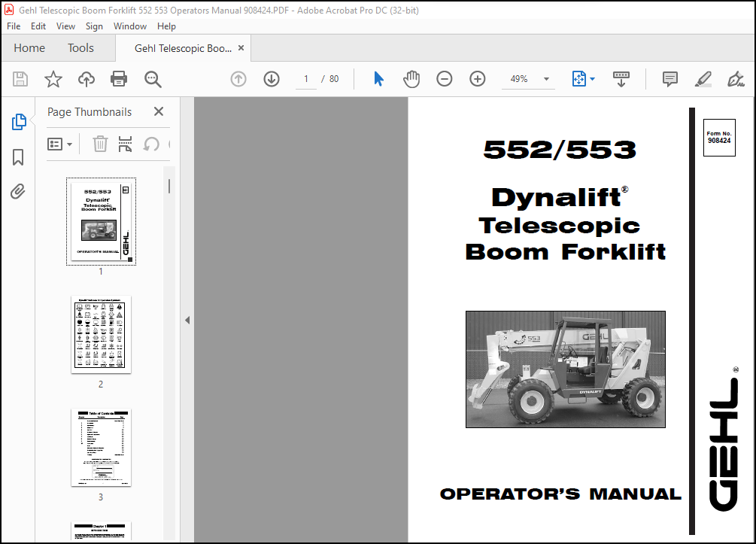Click the total page count '80'

[334, 79]
